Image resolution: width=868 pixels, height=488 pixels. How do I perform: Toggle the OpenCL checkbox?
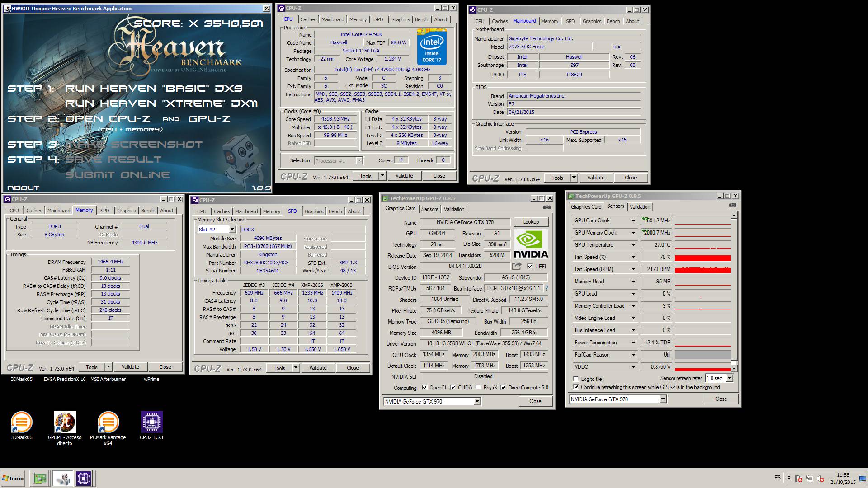click(x=424, y=387)
